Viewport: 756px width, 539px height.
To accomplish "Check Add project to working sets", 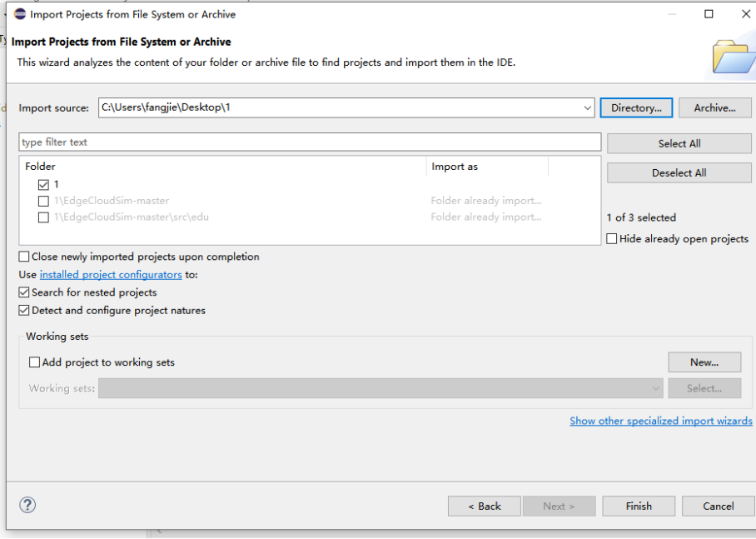I will click(35, 362).
